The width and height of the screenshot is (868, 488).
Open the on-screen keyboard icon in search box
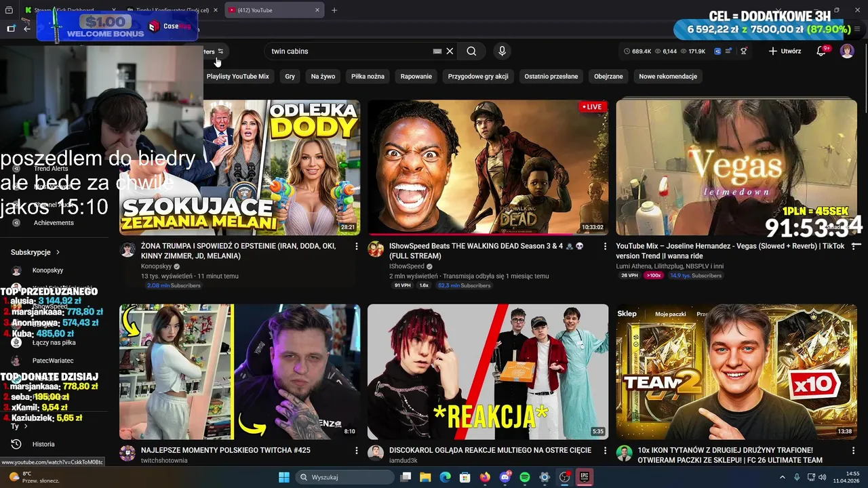click(437, 51)
